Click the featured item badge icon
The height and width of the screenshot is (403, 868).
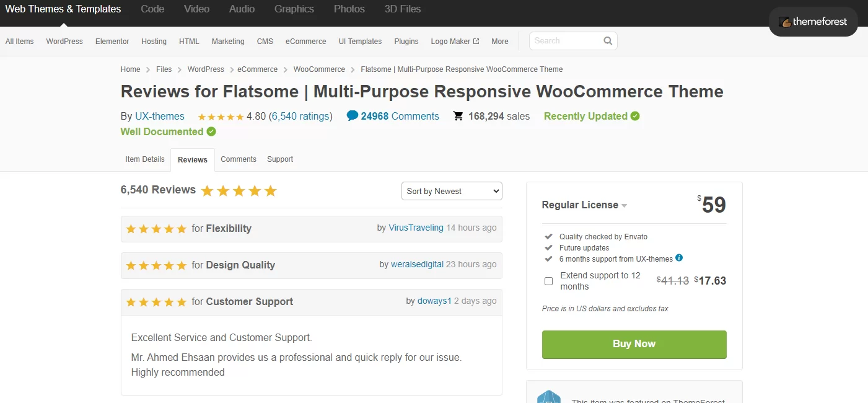pos(548,397)
